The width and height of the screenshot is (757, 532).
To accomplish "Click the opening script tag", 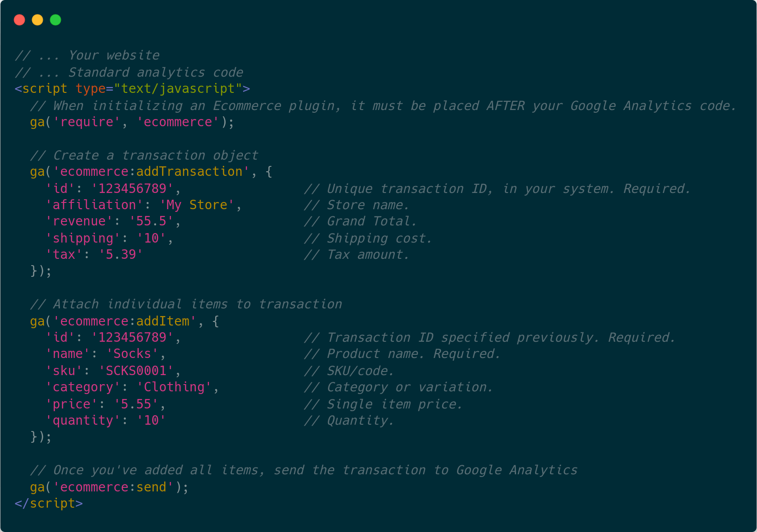I will pyautogui.click(x=41, y=89).
